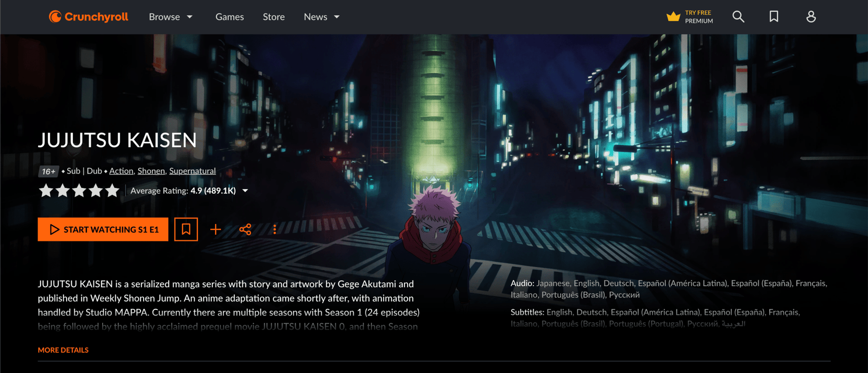This screenshot has width=868, height=373.
Task: Expand the Browse dropdown
Action: click(171, 17)
